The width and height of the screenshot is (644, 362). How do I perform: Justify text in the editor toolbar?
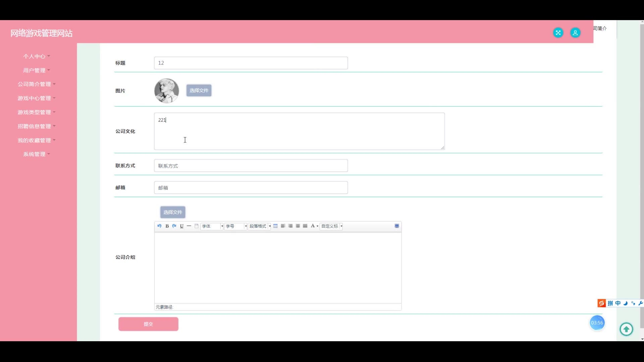coord(305,226)
